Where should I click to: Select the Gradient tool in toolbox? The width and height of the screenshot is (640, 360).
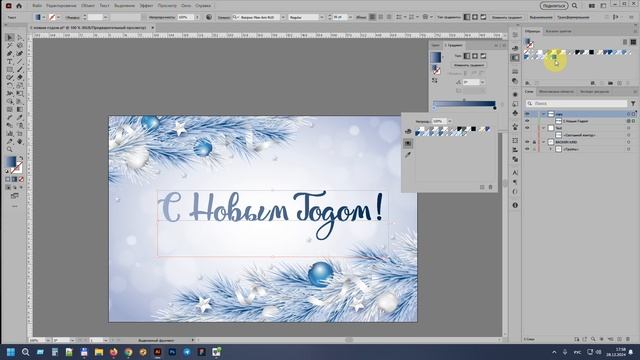coord(20,109)
